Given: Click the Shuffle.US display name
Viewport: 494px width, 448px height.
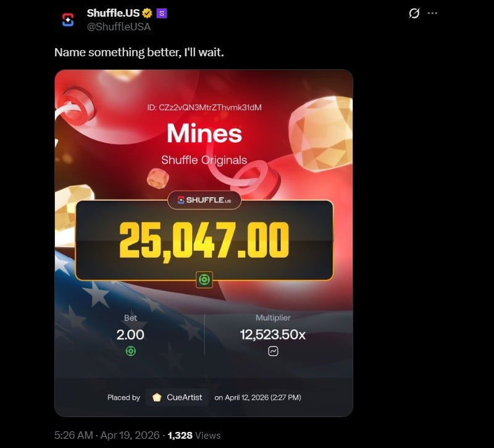Looking at the screenshot, I should pos(113,13).
